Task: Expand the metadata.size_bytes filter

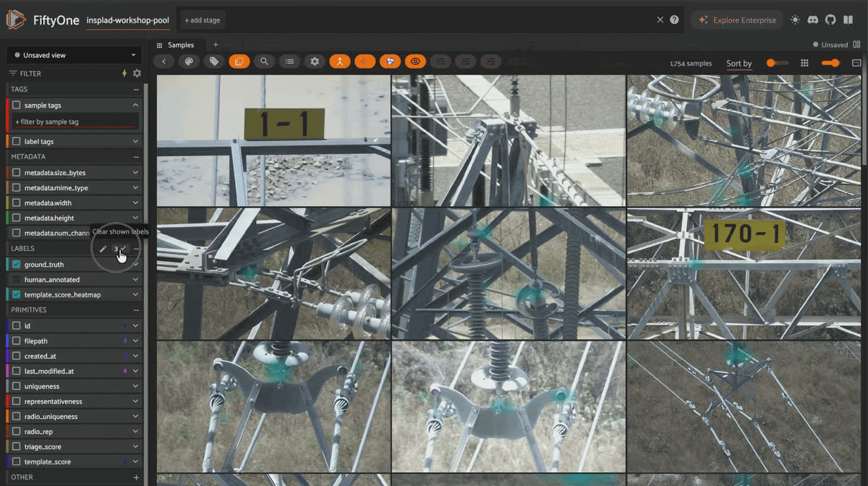Action: click(x=135, y=173)
